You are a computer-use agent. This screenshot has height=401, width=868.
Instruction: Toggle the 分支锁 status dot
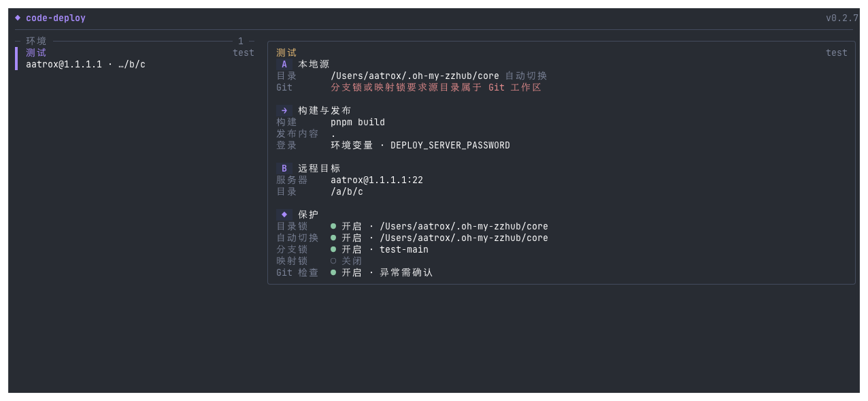[x=333, y=249]
